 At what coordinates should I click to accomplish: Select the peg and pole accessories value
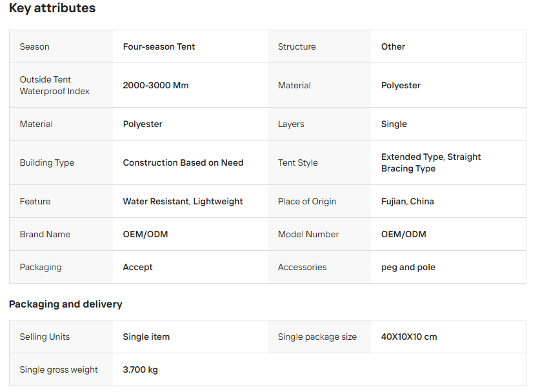[408, 267]
